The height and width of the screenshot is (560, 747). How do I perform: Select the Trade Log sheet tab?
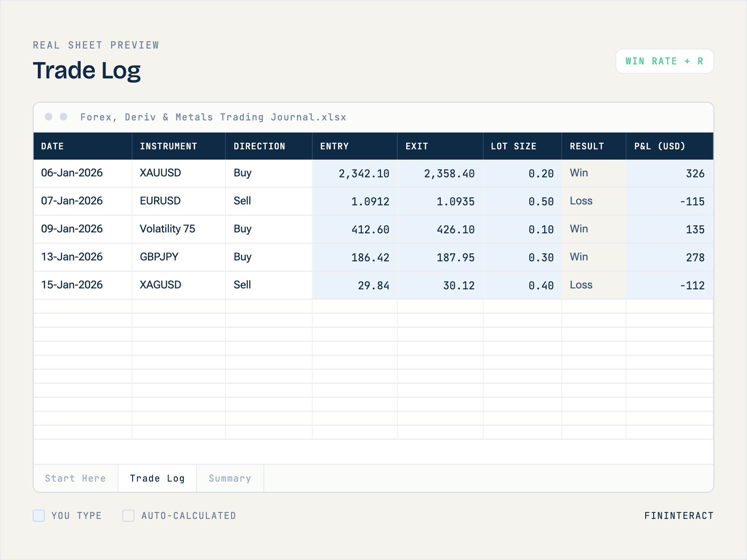[x=157, y=478]
